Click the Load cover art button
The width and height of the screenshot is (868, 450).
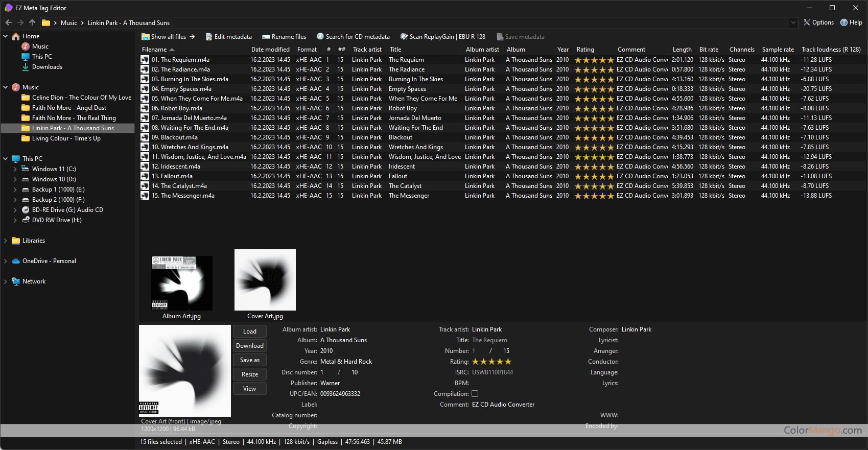(250, 331)
